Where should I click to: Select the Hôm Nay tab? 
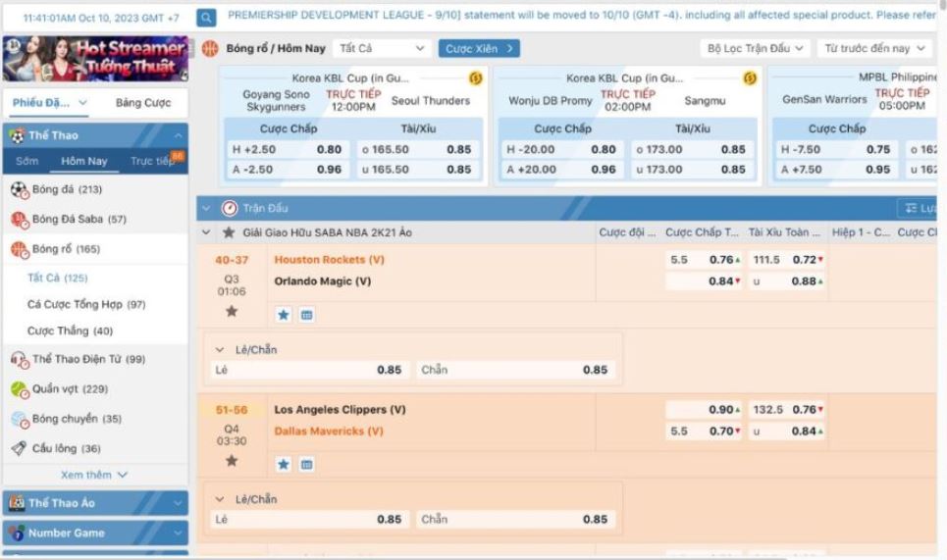click(x=84, y=161)
